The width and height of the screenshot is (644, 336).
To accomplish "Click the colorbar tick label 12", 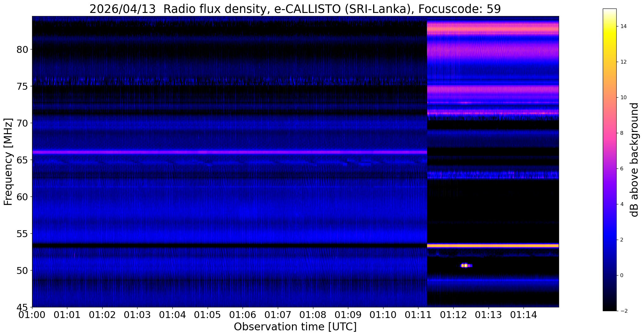I will coord(623,62).
